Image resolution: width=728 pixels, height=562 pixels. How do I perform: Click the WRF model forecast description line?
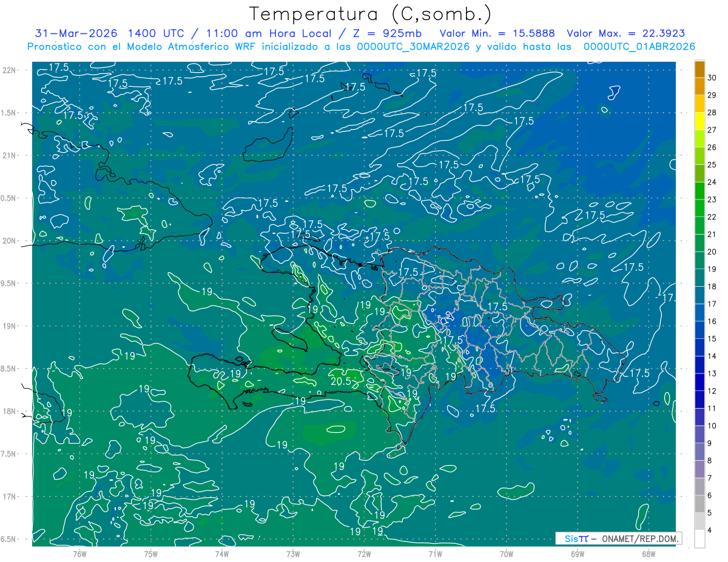point(362,47)
